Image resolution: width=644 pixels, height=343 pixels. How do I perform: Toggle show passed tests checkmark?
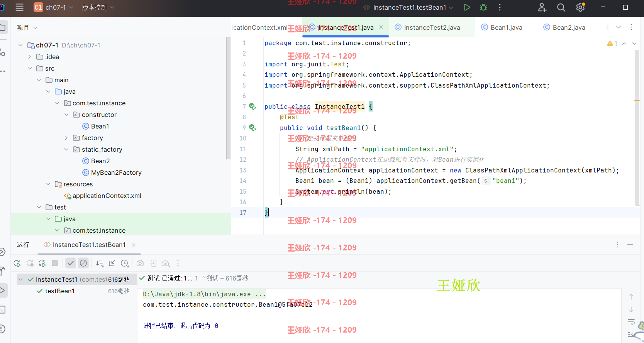[70, 263]
